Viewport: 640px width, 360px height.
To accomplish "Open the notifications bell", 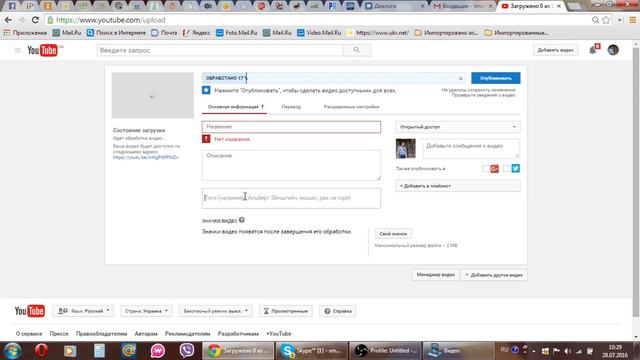I will tap(593, 50).
